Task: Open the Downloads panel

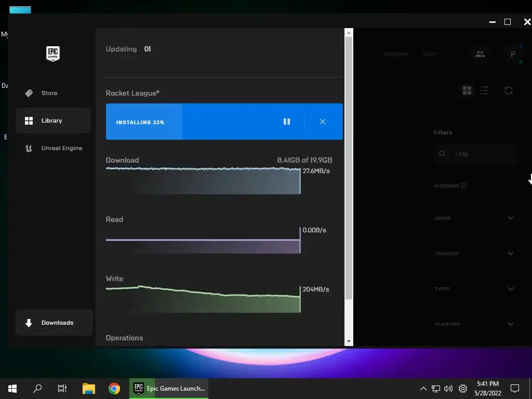Action: pyautogui.click(x=54, y=323)
